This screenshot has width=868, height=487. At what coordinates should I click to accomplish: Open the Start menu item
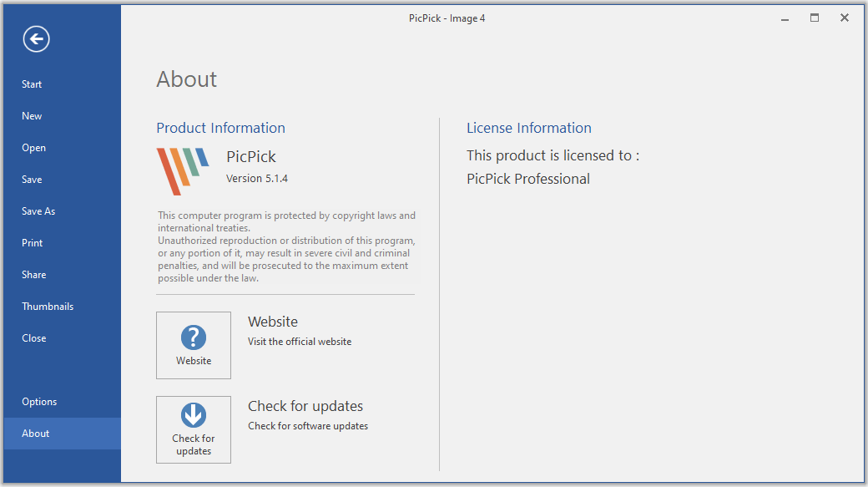(32, 84)
